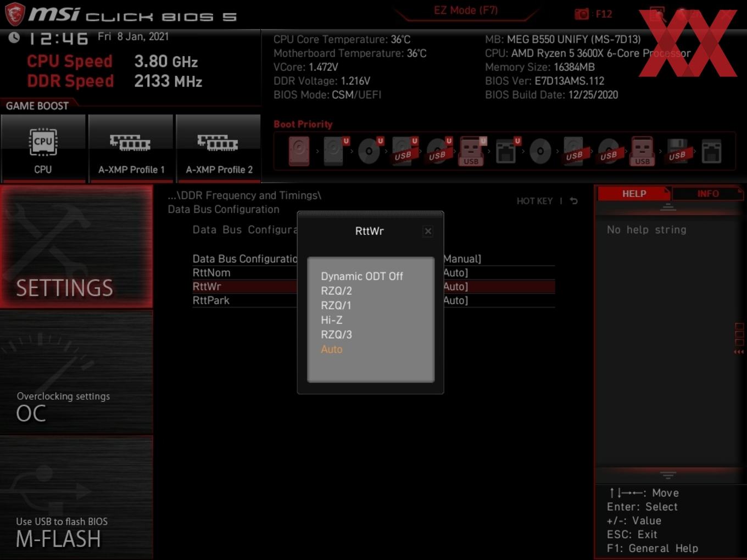Click the Boot Priority heading

[x=303, y=124]
